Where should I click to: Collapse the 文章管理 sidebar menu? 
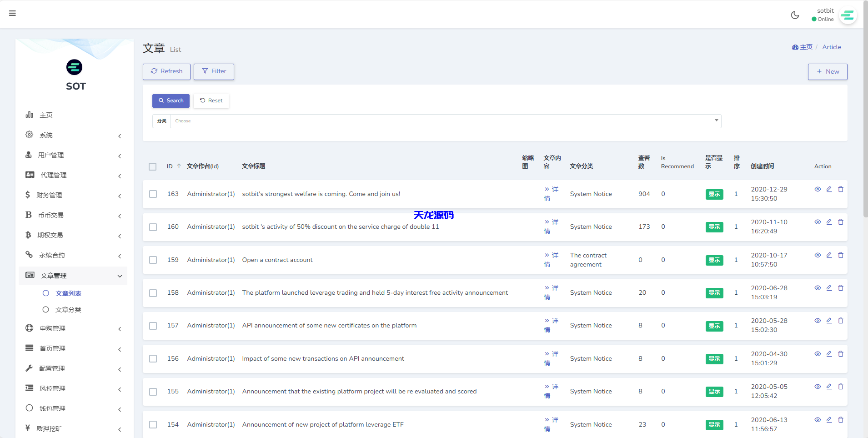[73, 276]
